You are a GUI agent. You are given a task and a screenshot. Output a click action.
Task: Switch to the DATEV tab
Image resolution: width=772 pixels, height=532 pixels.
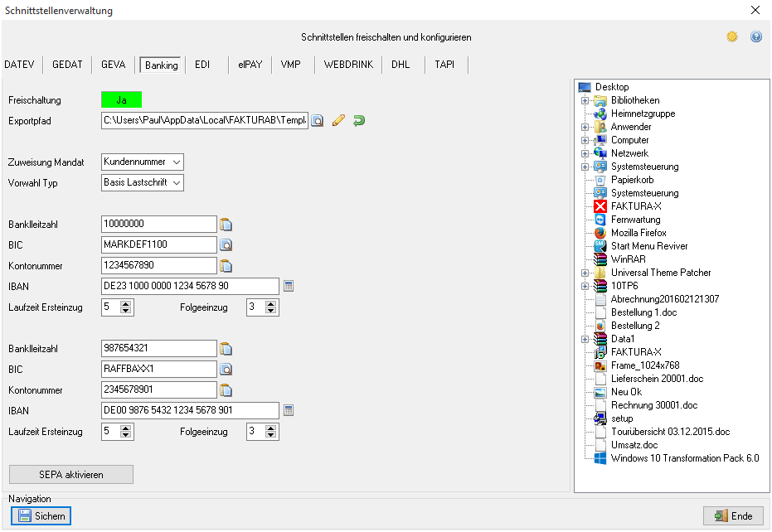click(x=20, y=65)
